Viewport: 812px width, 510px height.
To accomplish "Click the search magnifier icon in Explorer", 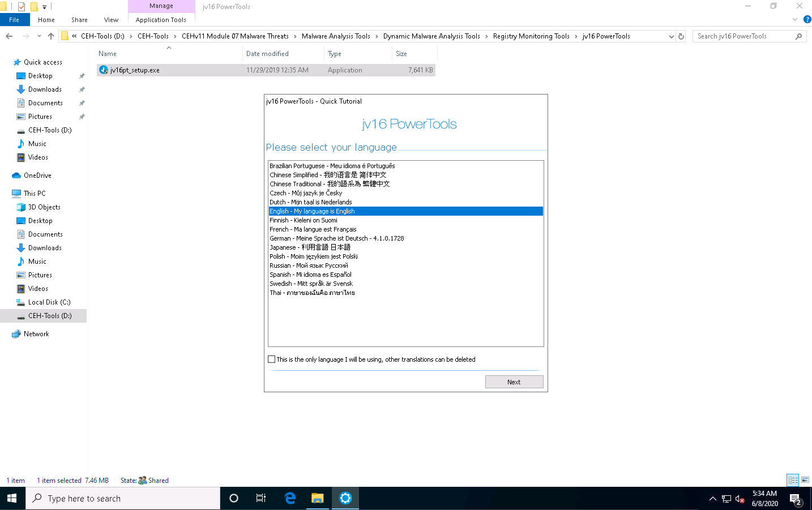I will click(x=798, y=36).
